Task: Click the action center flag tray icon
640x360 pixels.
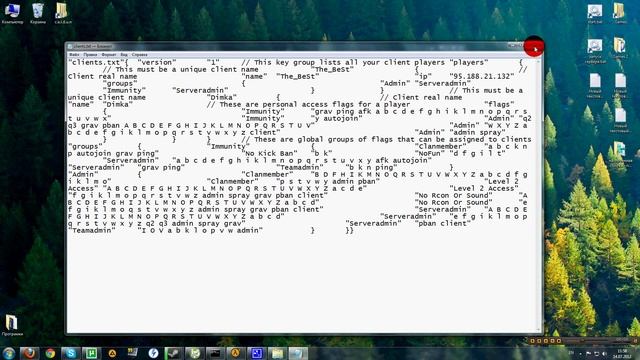Action: 588,353
